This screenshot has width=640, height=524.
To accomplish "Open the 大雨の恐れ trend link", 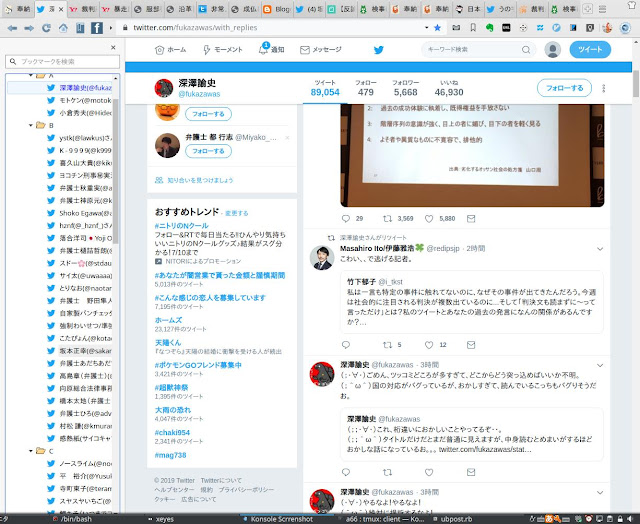I will click(173, 410).
